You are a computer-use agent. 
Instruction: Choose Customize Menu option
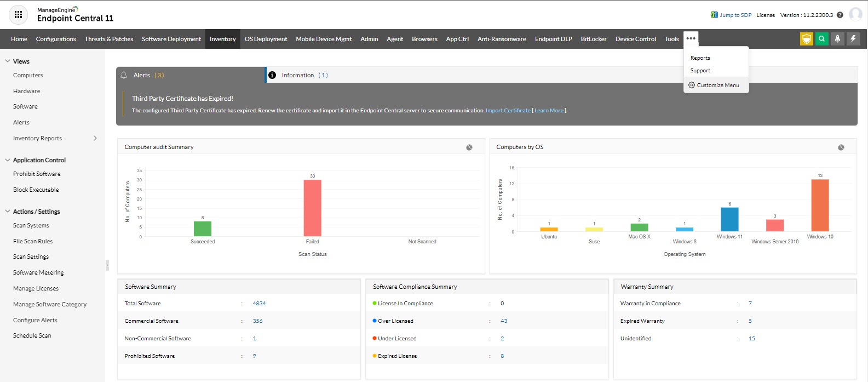[x=717, y=85]
